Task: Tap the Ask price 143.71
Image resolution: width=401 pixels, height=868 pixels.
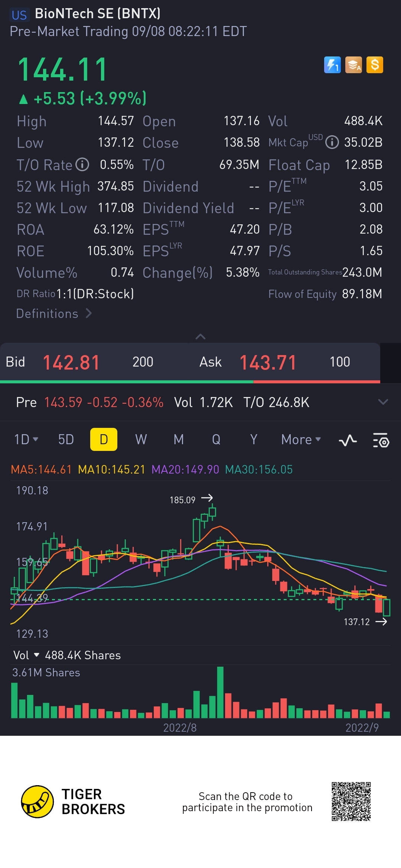Action: (268, 363)
